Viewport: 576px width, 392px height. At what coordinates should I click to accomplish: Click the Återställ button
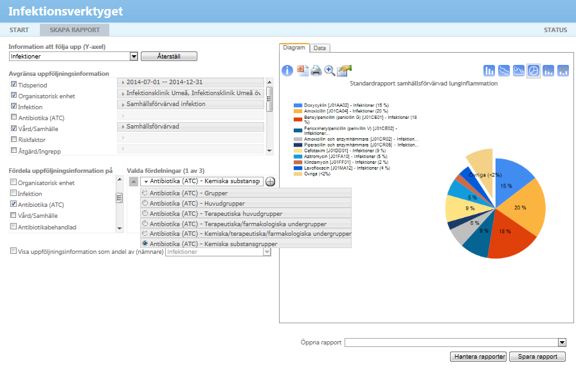click(169, 56)
